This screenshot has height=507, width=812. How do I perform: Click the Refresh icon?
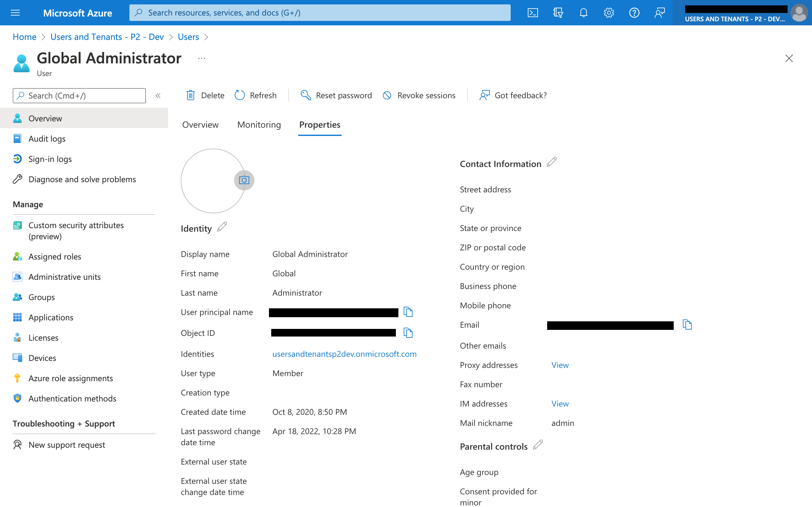(240, 95)
